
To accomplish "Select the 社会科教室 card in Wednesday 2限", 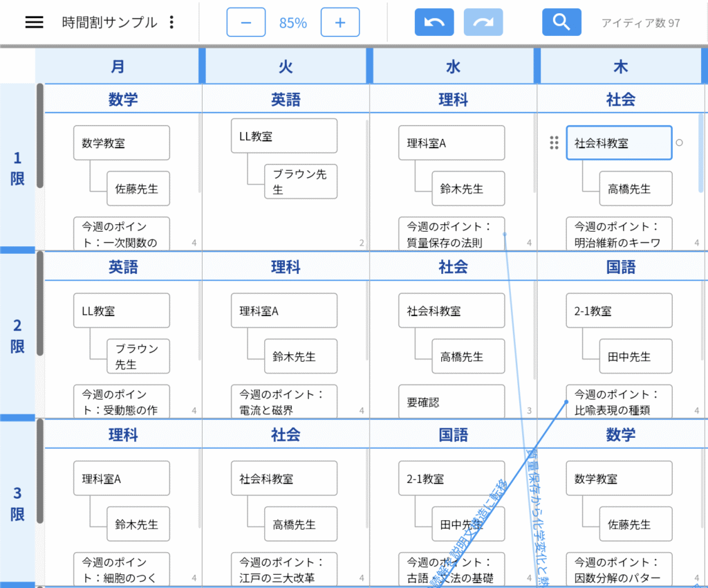I will tap(451, 311).
